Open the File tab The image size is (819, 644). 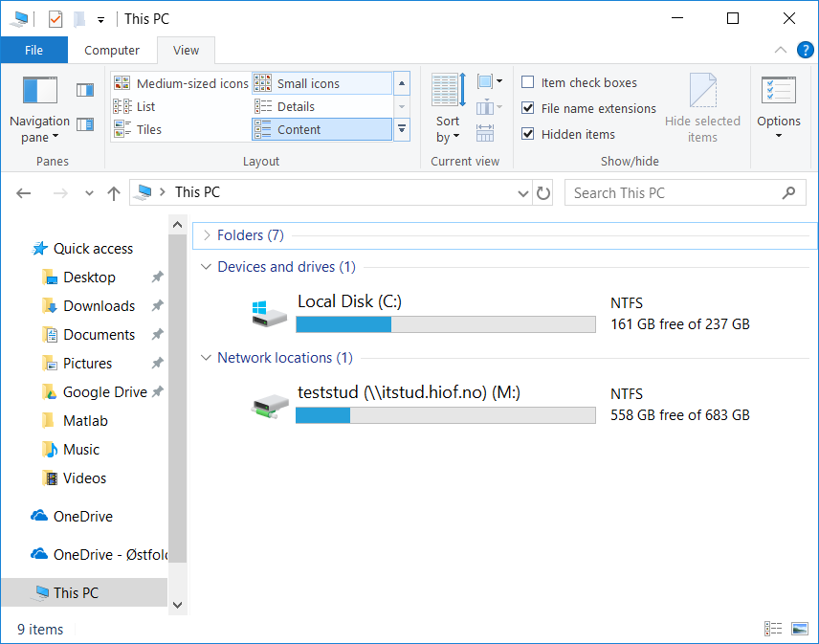click(33, 50)
